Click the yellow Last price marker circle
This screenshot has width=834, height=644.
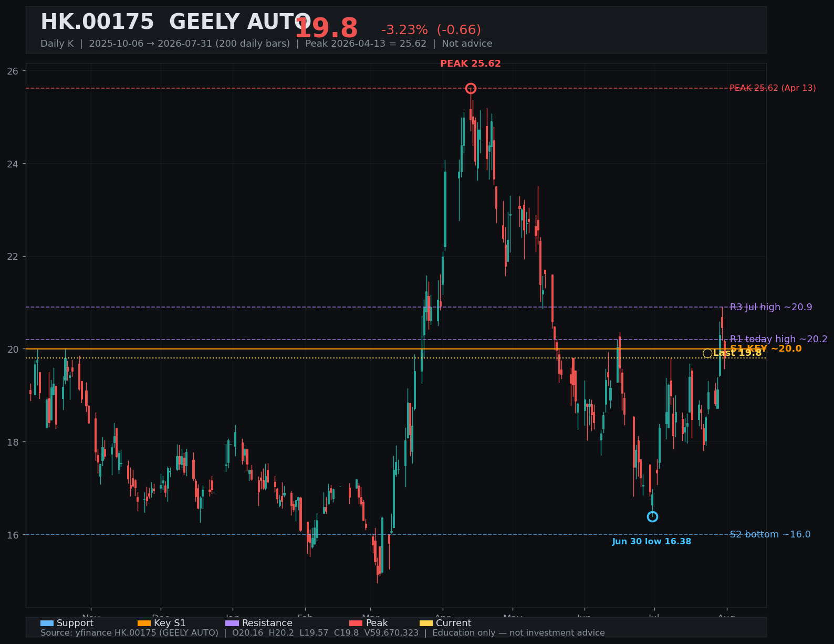(707, 353)
